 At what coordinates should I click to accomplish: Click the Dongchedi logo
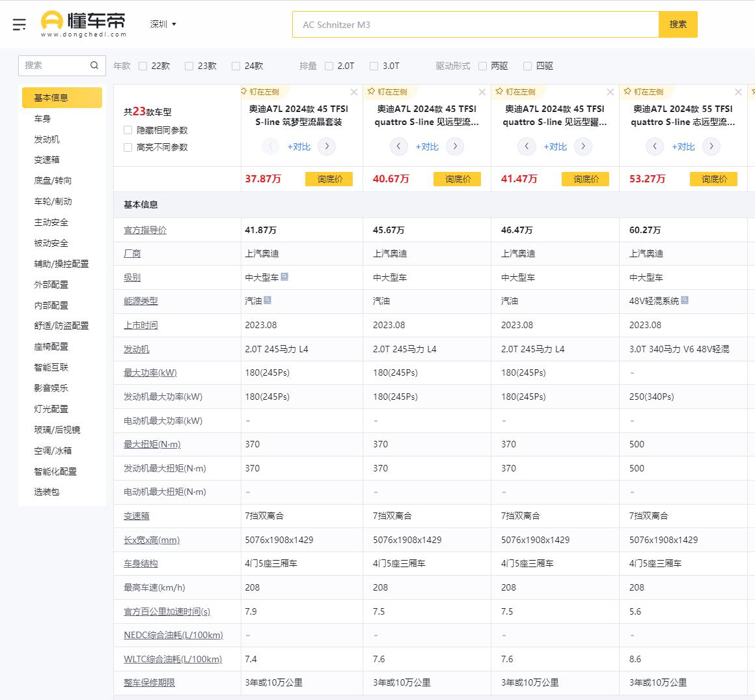click(83, 24)
